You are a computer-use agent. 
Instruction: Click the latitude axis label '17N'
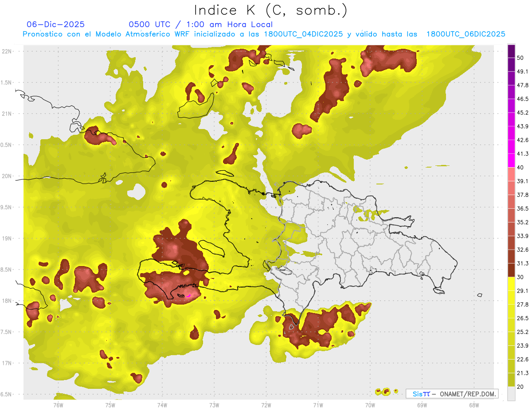coord(7,363)
